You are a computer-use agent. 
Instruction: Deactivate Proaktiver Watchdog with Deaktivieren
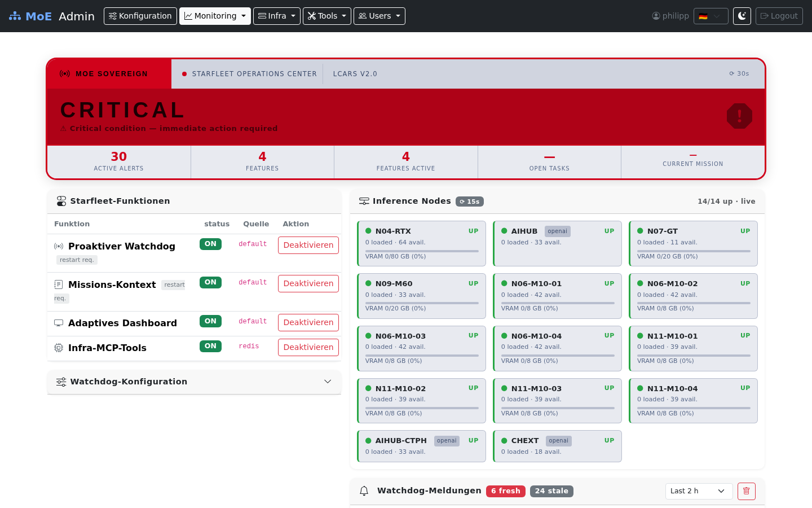(x=308, y=245)
